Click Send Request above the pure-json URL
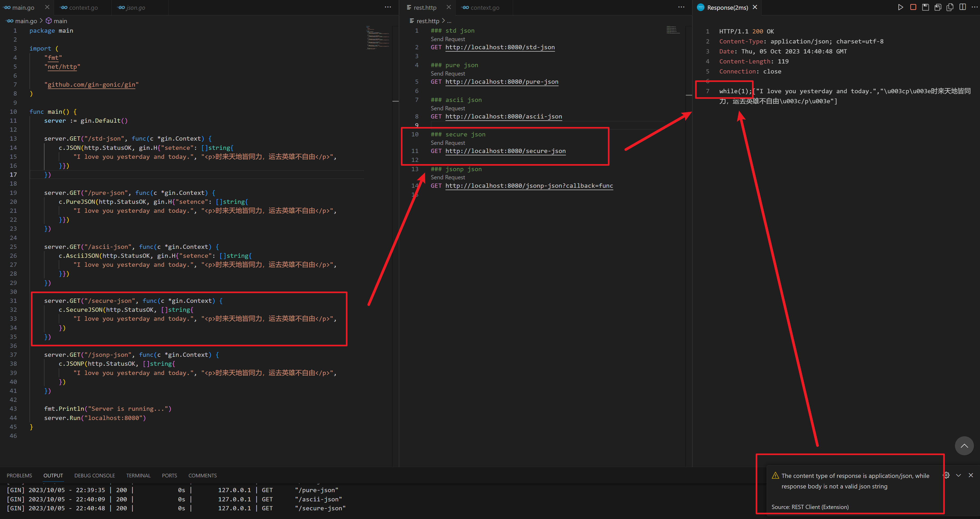 [x=448, y=73]
